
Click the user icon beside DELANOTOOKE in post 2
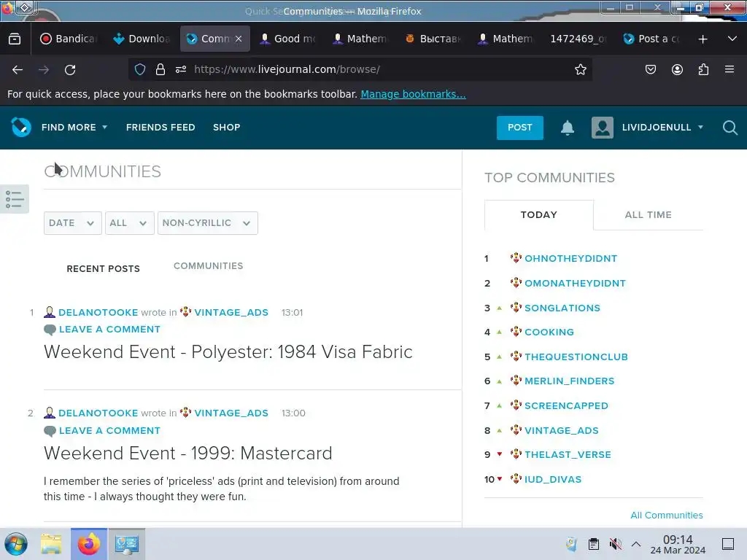(x=50, y=413)
